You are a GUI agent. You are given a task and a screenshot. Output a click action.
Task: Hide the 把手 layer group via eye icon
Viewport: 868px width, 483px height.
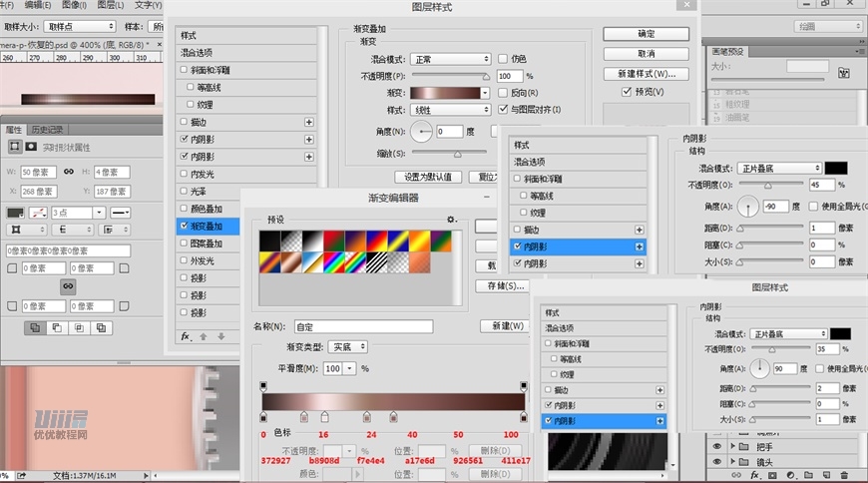(x=717, y=446)
